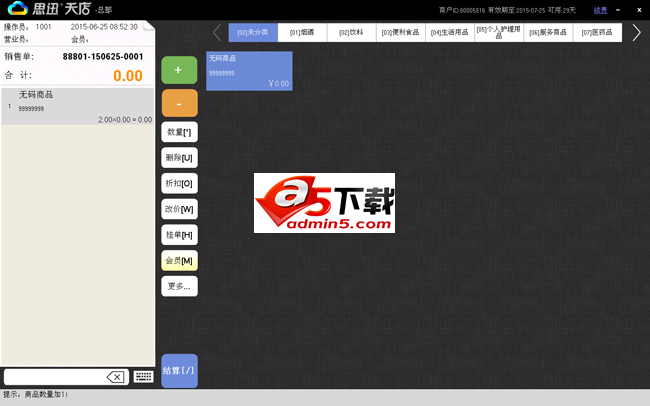Viewport: 650px width, 406px height.
Task: Click the 数量[*] quantity button
Action: click(x=179, y=132)
